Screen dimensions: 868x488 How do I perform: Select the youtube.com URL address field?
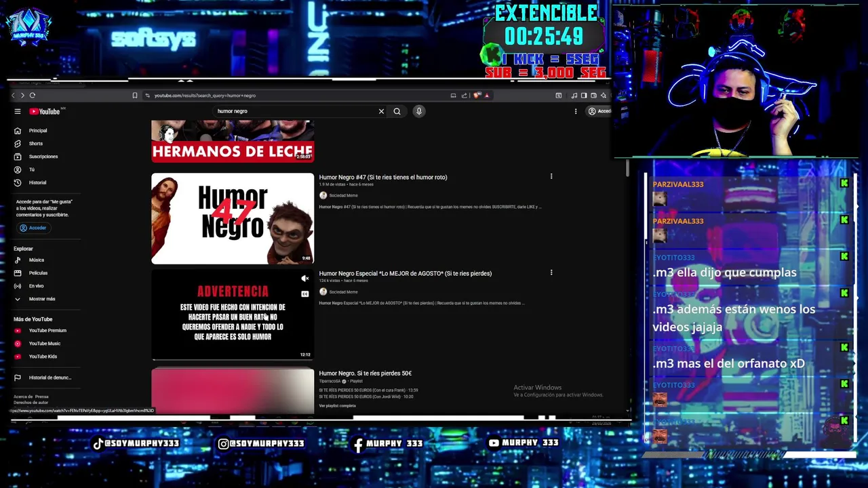(x=295, y=96)
